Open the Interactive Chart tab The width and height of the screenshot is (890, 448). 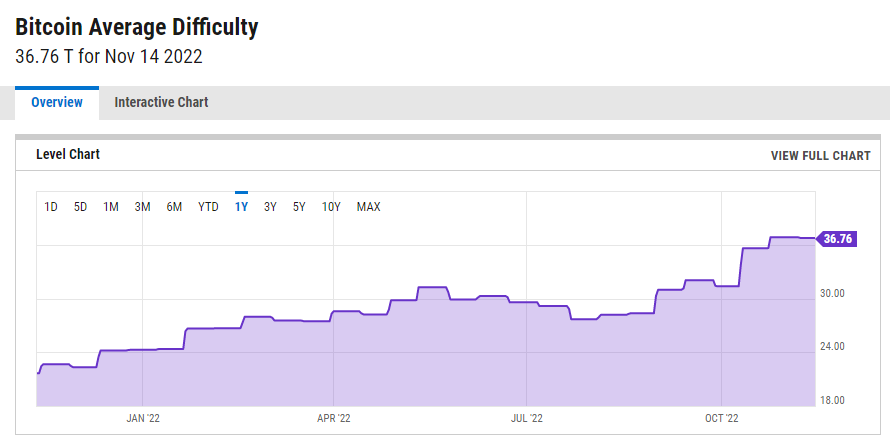pyautogui.click(x=161, y=103)
